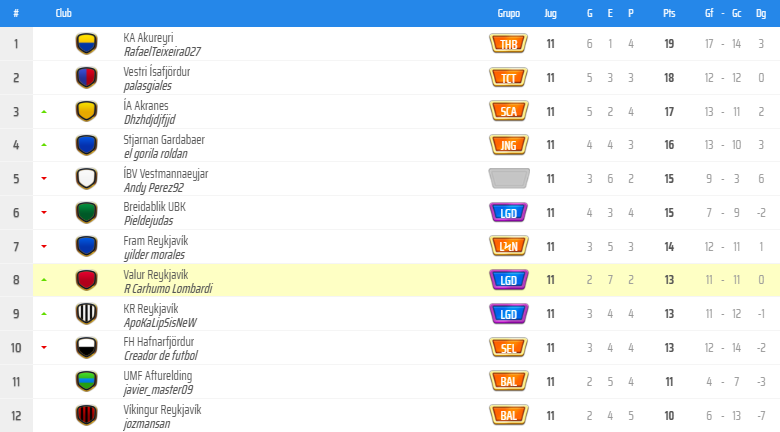Image resolution: width=780 pixels, height=432 pixels.
Task: Click KR Reykjavík striped crest icon
Action: coord(87,313)
